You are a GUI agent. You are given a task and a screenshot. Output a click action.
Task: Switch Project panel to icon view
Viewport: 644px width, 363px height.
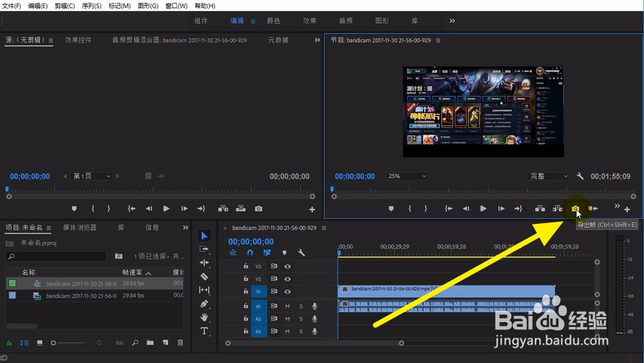pos(39,343)
